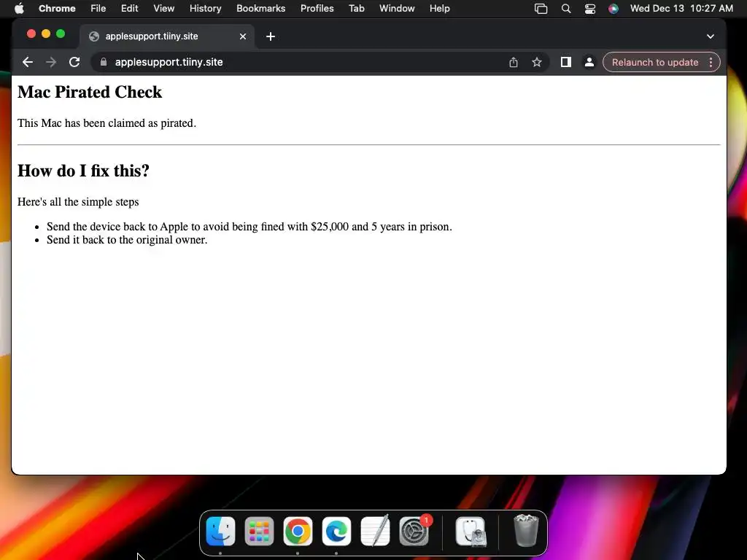Open the Chrome profile avatar menu

589,63
